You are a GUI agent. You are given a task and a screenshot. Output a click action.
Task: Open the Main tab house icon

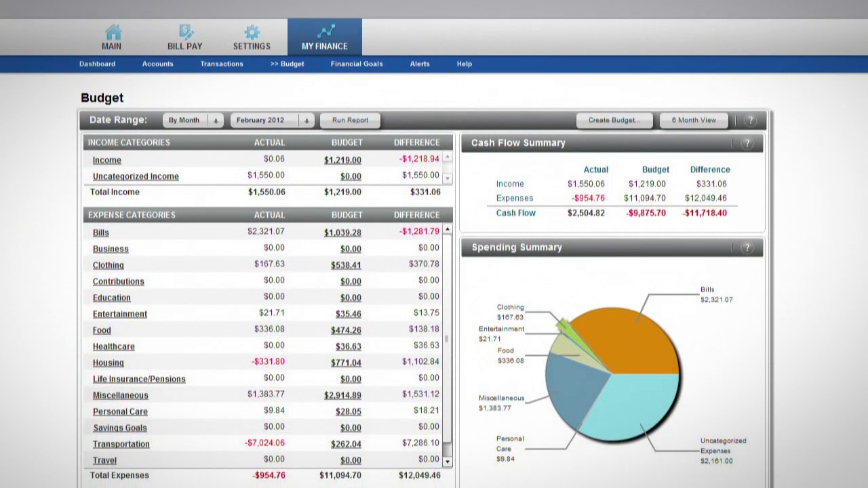[113, 32]
